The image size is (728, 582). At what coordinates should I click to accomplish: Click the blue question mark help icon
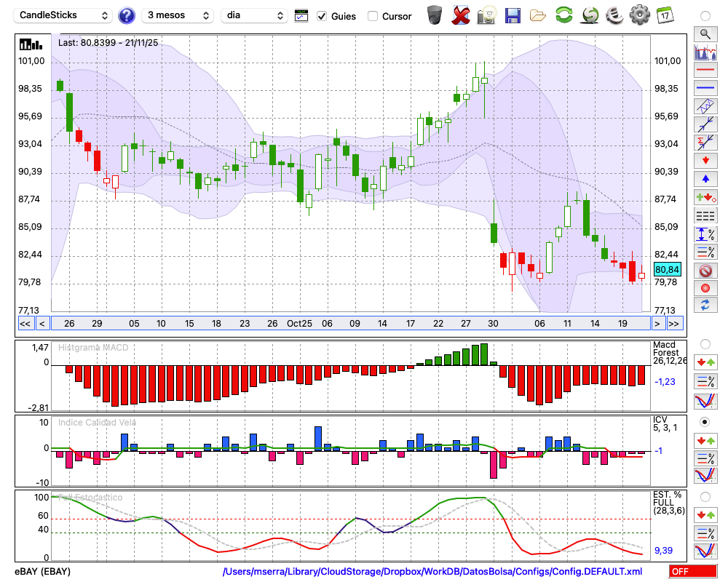click(x=127, y=15)
